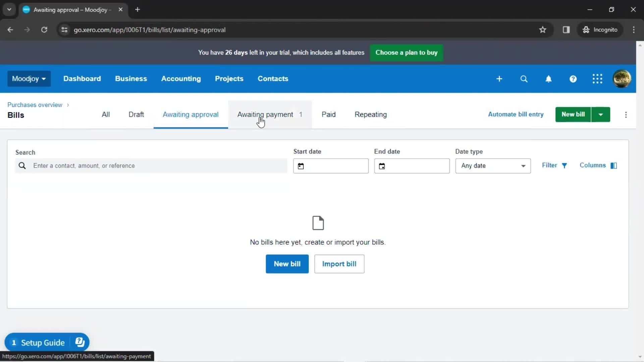The image size is (644, 362).
Task: Open the apps grid icon
Action: point(597,79)
